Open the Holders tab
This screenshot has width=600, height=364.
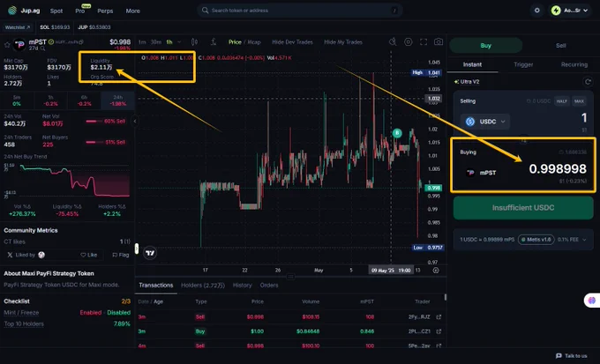203,286
